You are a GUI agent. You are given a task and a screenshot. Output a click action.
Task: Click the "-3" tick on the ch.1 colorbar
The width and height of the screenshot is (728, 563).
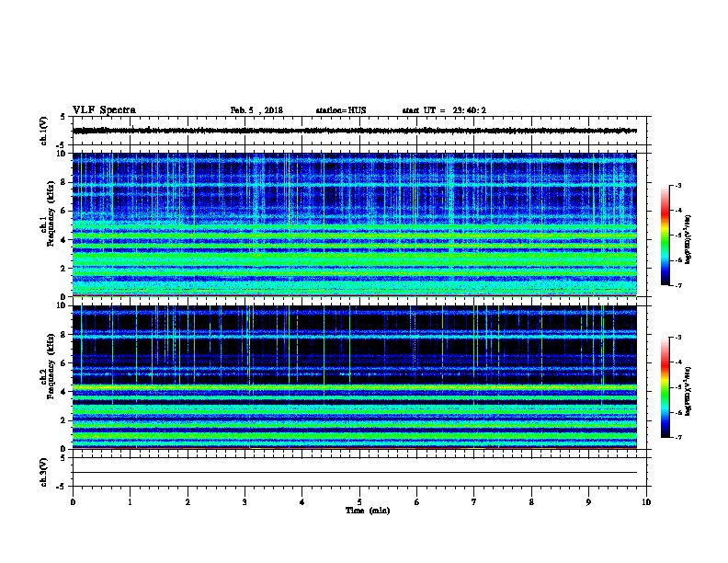678,185
